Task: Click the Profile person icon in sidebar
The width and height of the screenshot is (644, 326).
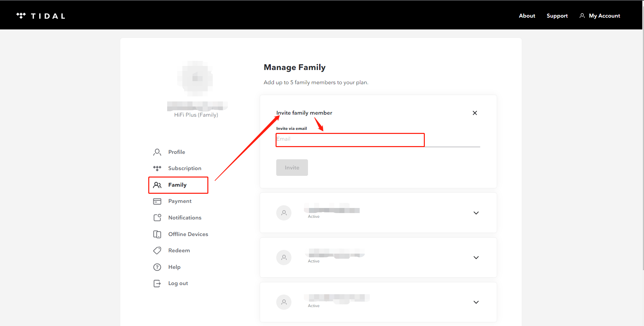Action: tap(157, 152)
